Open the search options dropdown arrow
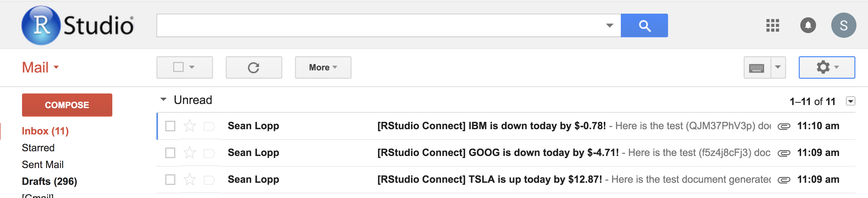 (x=609, y=26)
